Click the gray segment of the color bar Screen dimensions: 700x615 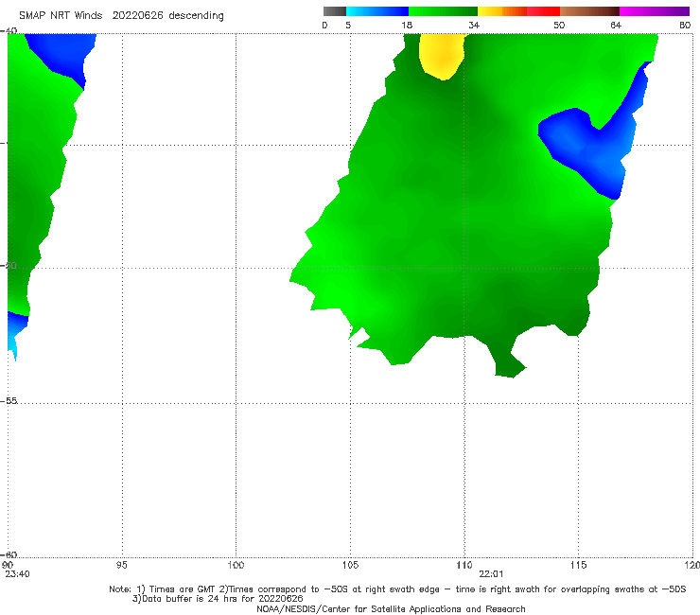335,11
